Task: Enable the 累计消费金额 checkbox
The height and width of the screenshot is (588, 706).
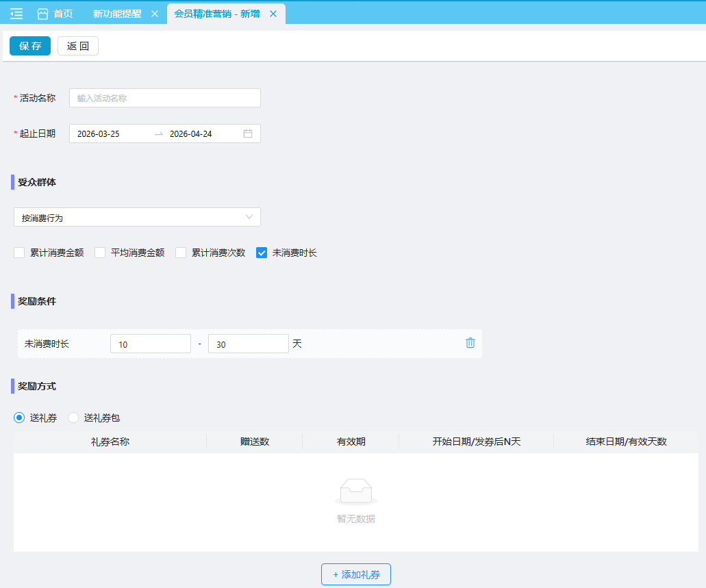Action: coord(19,253)
